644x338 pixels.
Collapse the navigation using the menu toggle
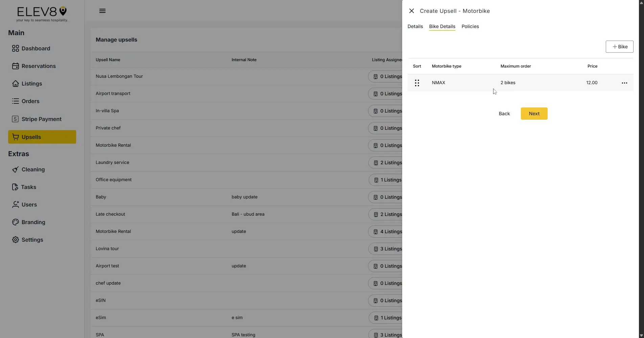[102, 10]
